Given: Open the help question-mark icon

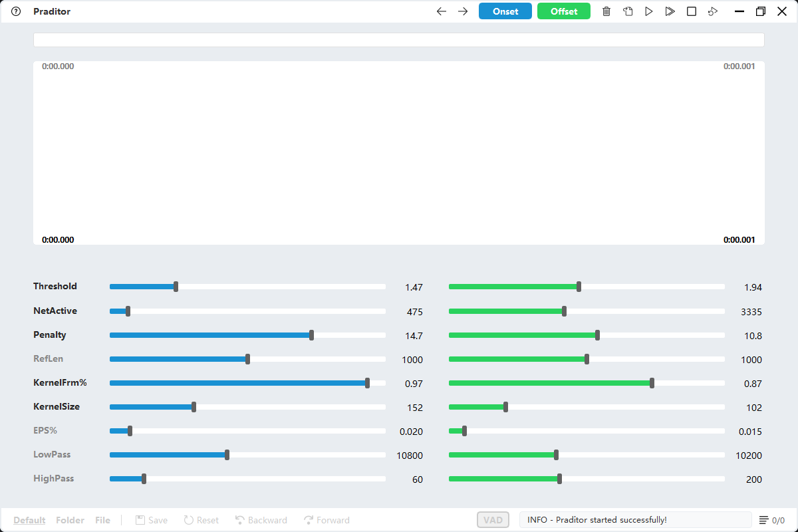Looking at the screenshot, I should click(17, 11).
